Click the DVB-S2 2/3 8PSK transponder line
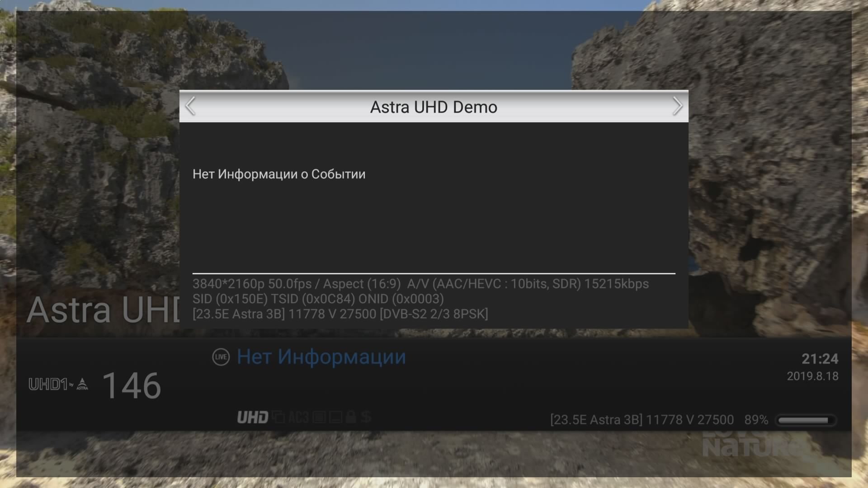 (340, 314)
